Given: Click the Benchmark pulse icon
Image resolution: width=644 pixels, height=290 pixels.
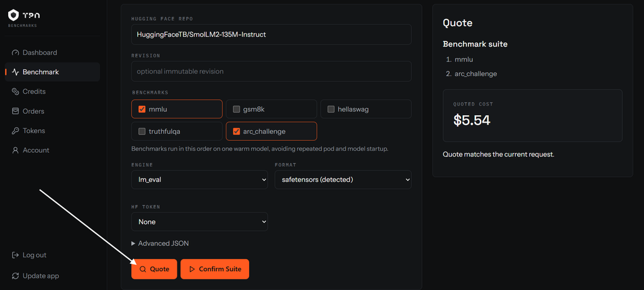Looking at the screenshot, I should pos(16,72).
